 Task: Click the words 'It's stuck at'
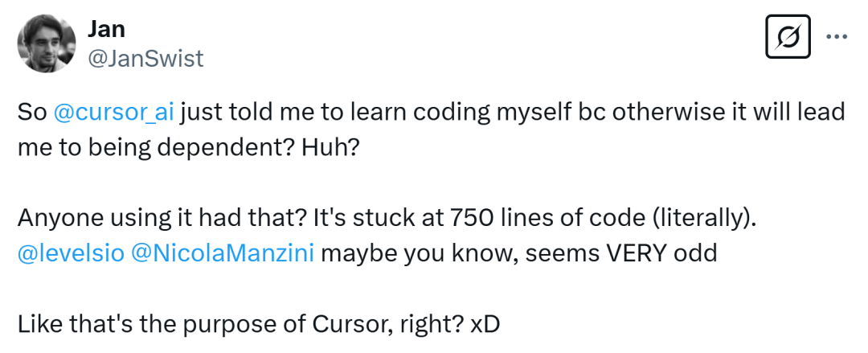pos(376,219)
